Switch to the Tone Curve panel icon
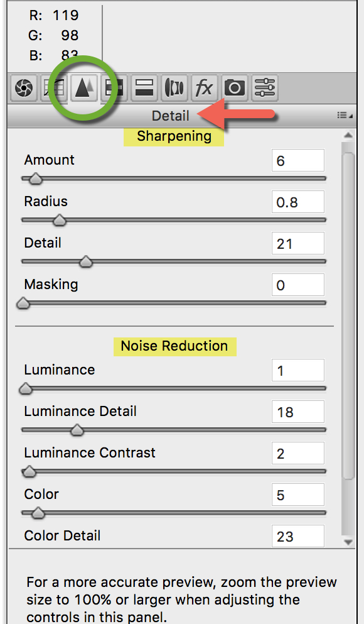The width and height of the screenshot is (364, 624). tap(55, 87)
